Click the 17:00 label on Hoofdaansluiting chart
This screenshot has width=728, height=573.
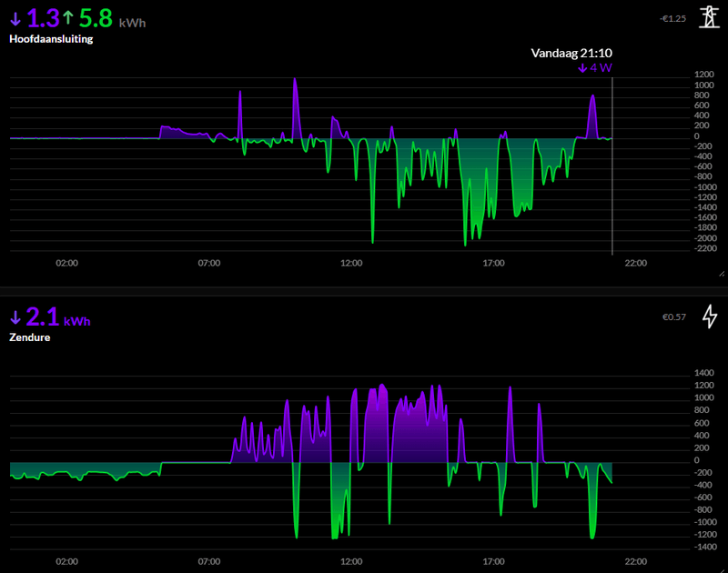click(x=493, y=263)
